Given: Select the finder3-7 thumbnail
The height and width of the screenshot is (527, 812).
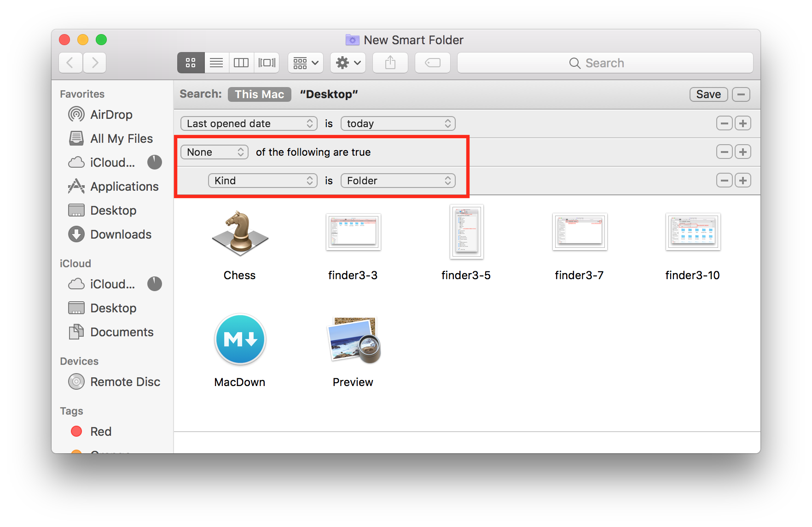Looking at the screenshot, I should 580,232.
